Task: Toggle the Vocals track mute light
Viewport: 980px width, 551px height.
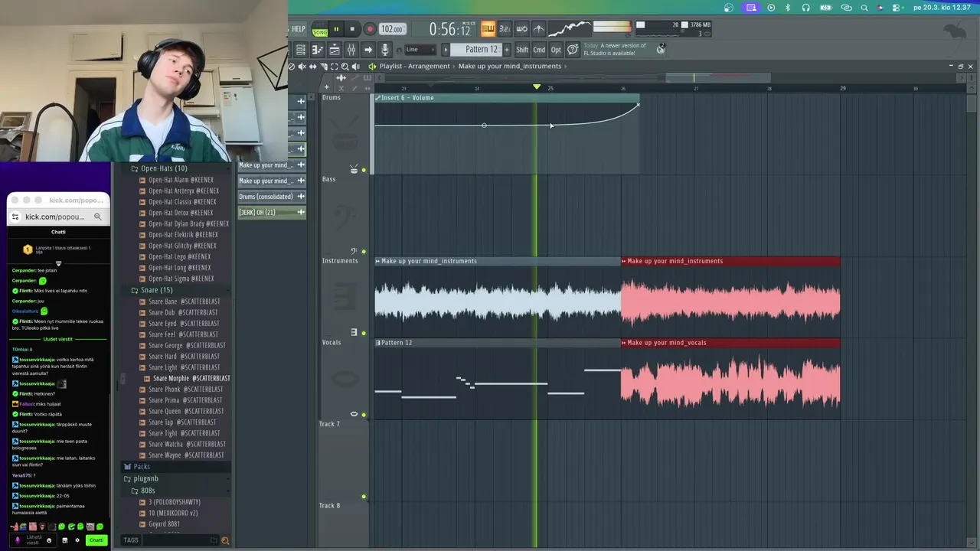Action: [364, 415]
